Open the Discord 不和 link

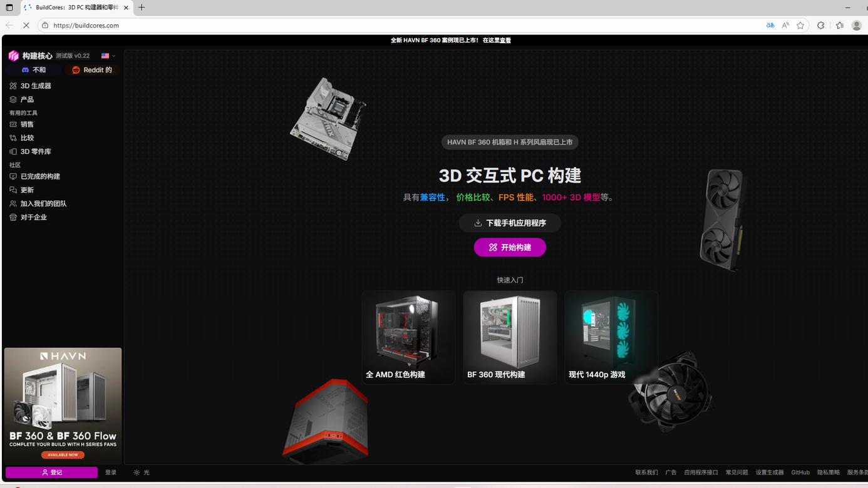click(x=34, y=70)
